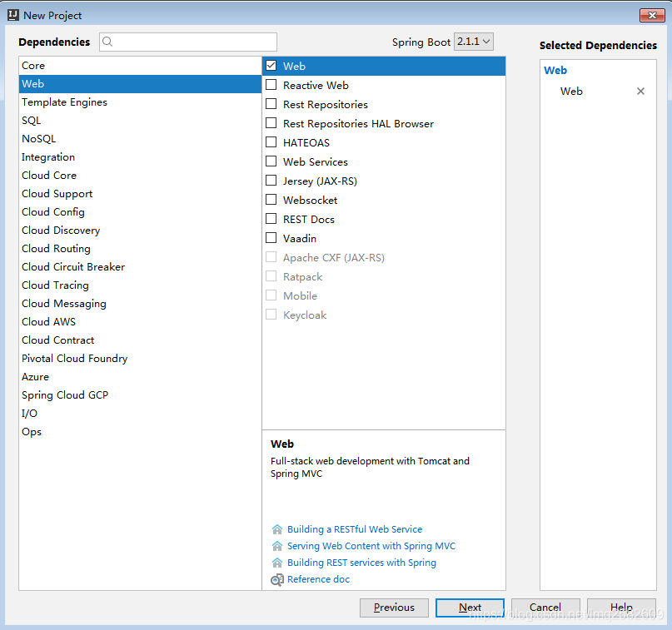Click the Help button
Screen dimensions: 672x630
pos(621,608)
